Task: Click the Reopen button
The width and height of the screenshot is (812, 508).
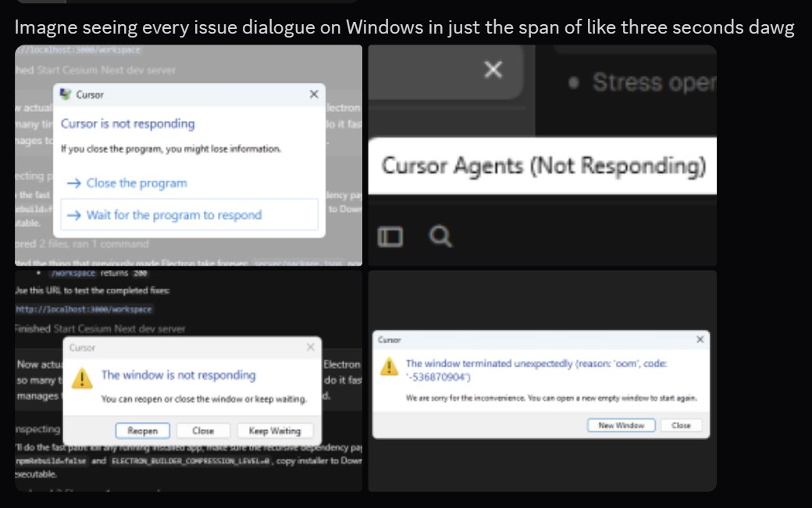Action: (x=142, y=431)
